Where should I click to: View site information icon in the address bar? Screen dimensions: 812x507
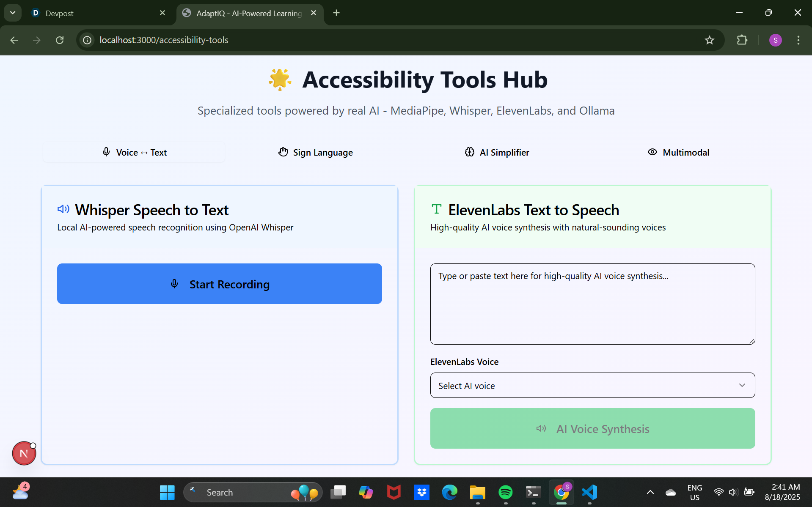[x=87, y=40]
